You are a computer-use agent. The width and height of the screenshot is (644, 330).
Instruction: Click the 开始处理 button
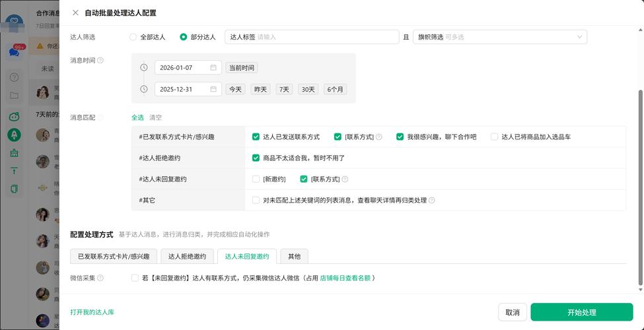point(581,312)
